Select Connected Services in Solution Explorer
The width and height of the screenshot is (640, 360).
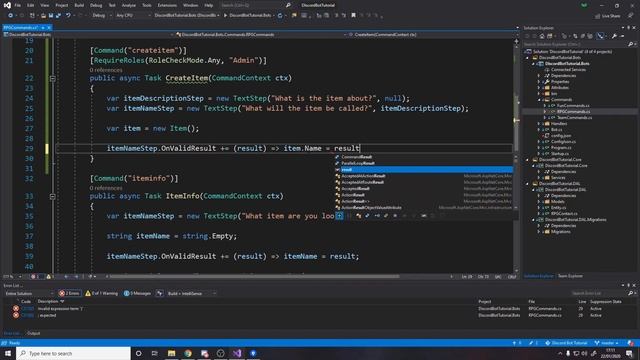(568, 69)
